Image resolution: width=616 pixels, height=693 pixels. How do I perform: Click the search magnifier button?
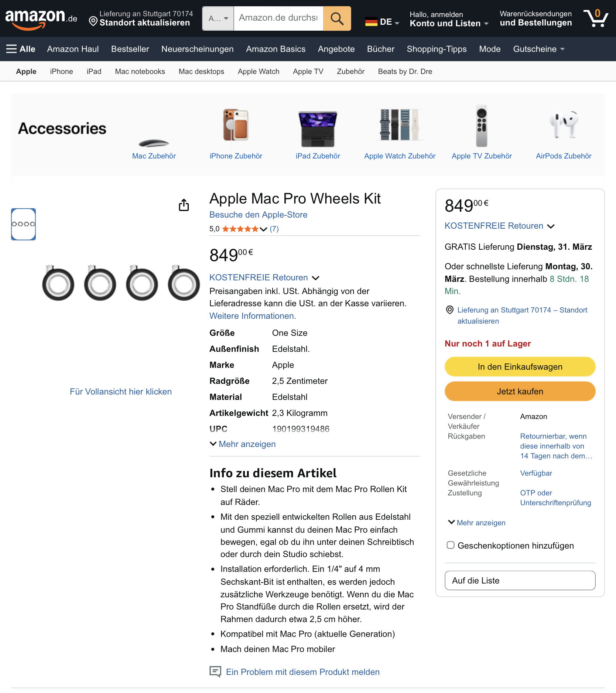tap(337, 18)
